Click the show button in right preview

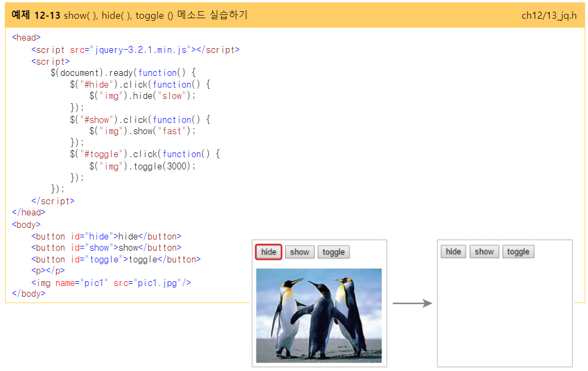click(484, 252)
